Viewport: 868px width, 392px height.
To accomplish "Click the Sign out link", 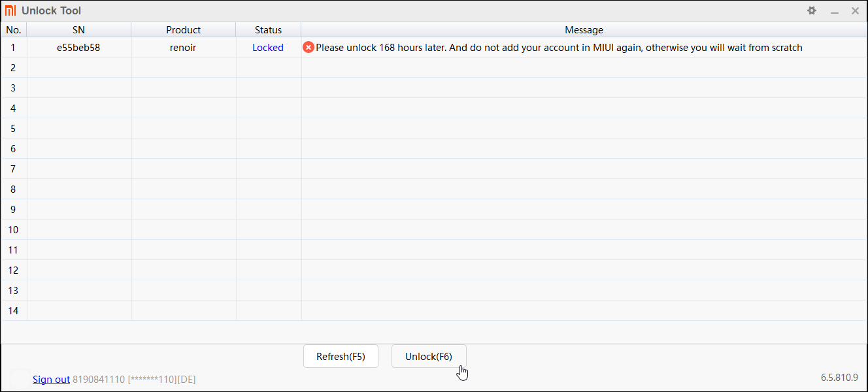I will coord(51,380).
